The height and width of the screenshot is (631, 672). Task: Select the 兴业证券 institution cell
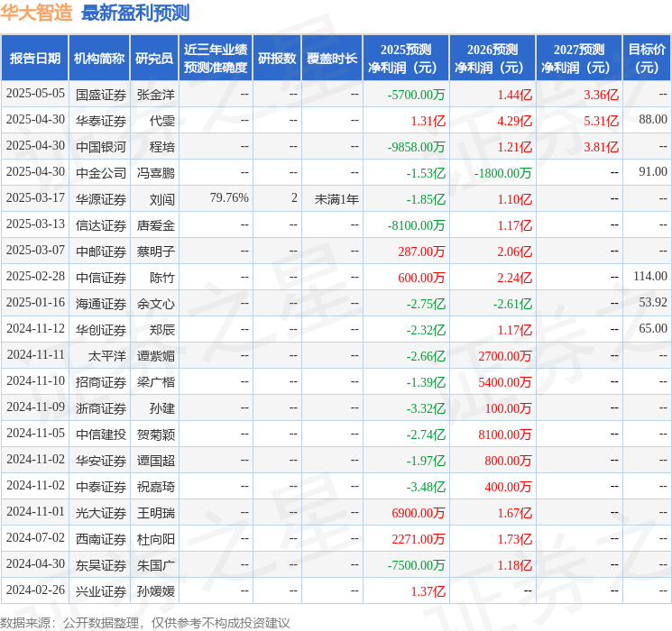(x=101, y=591)
